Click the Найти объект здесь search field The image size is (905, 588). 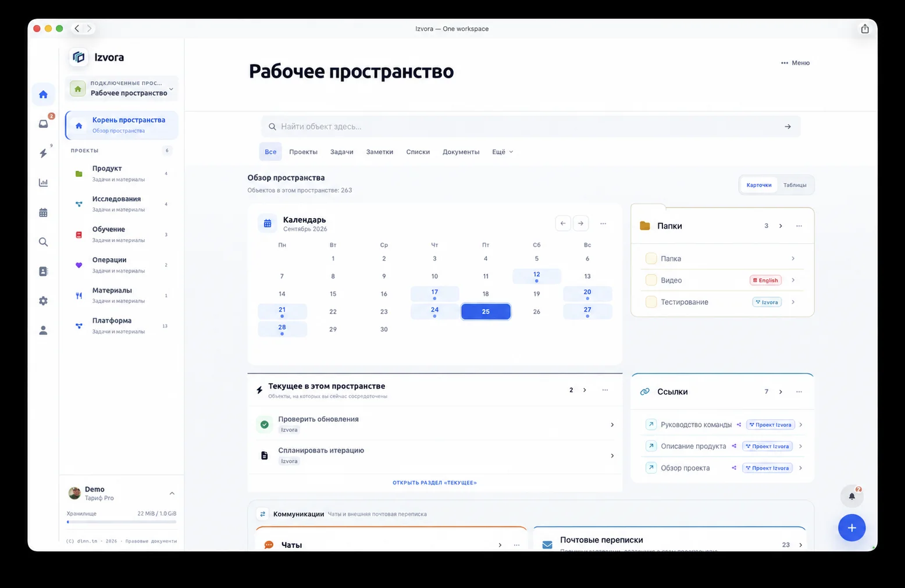click(530, 126)
